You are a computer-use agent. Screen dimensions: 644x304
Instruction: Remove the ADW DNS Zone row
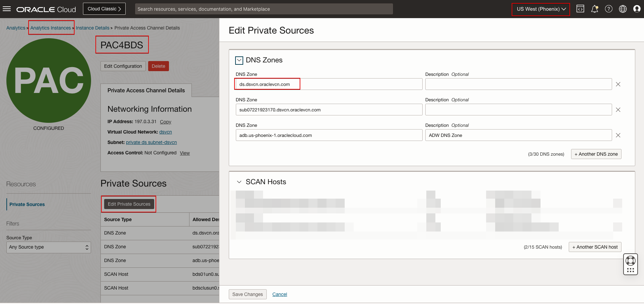618,135
